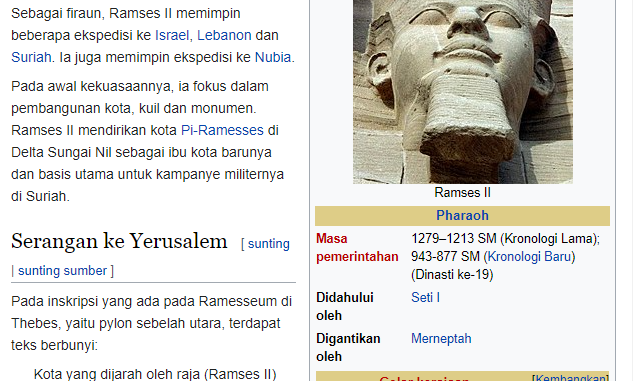Open the Israel link

172,36
